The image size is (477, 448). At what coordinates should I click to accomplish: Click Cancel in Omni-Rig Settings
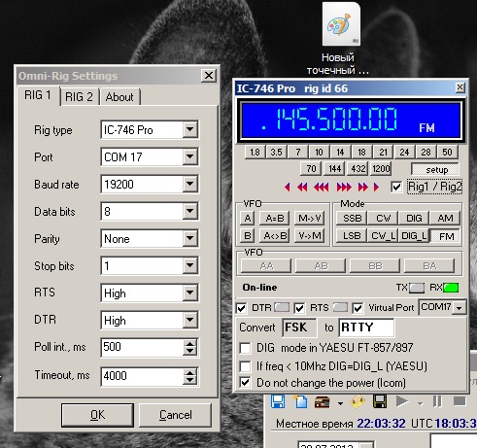coord(175,415)
